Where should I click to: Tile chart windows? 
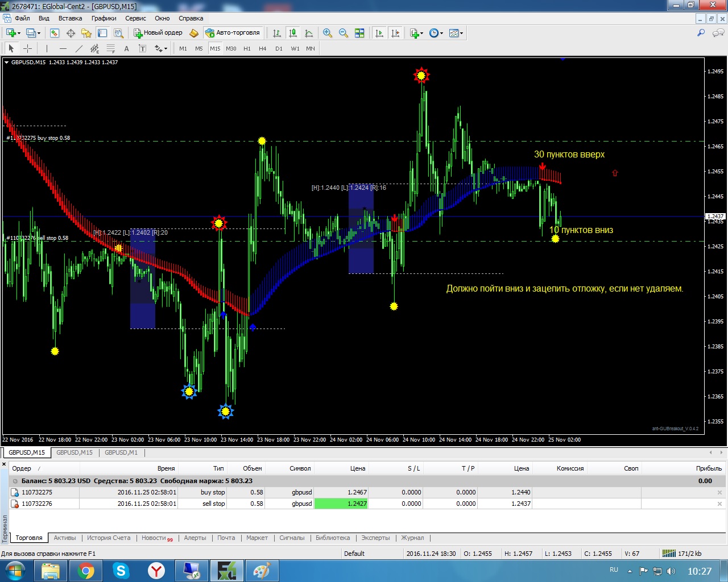[359, 33]
